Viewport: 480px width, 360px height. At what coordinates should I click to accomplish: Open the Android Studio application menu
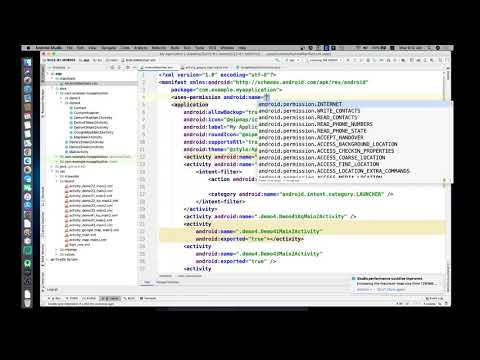point(49,48)
